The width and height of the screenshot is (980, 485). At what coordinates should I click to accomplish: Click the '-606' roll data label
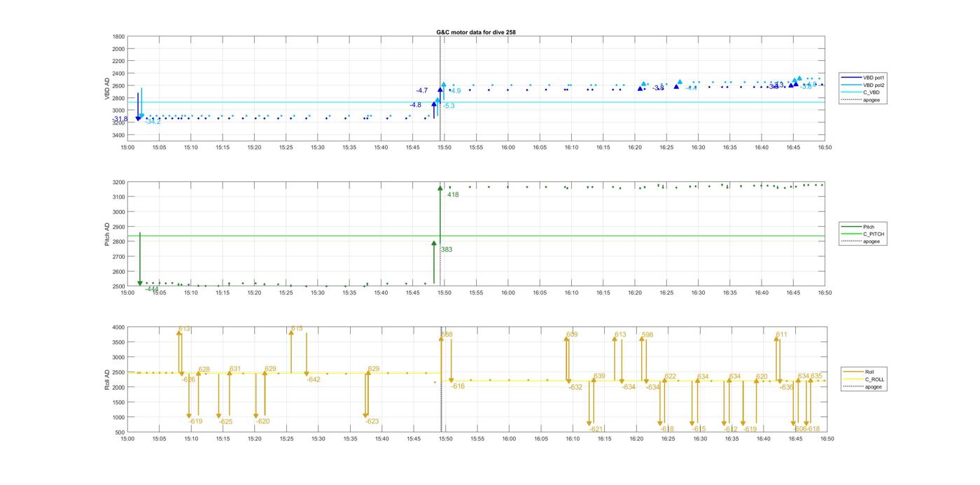click(x=801, y=429)
